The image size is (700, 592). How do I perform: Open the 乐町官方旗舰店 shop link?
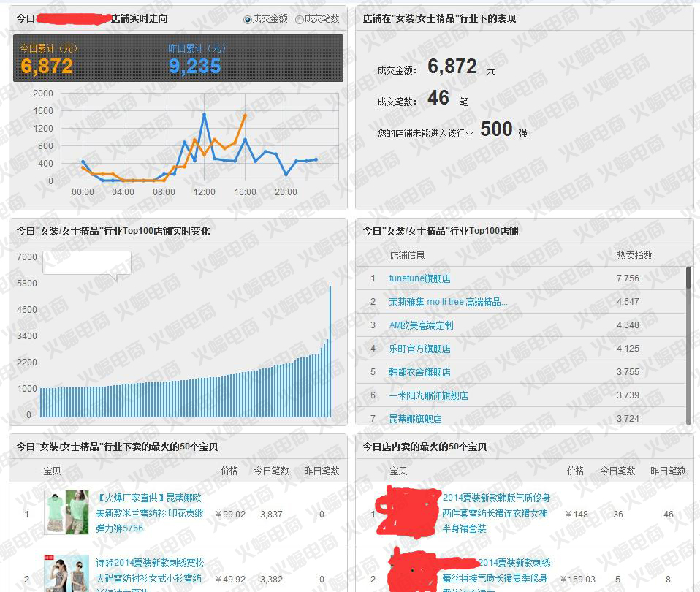419,349
